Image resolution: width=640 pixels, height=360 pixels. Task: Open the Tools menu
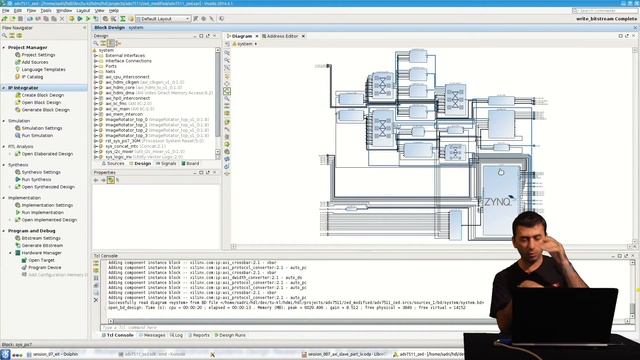tap(46, 11)
